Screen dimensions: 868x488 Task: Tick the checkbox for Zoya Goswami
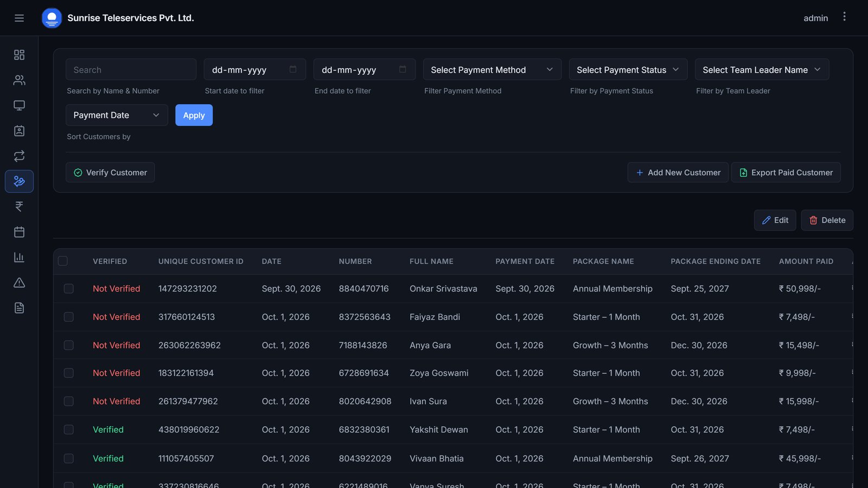(x=68, y=373)
